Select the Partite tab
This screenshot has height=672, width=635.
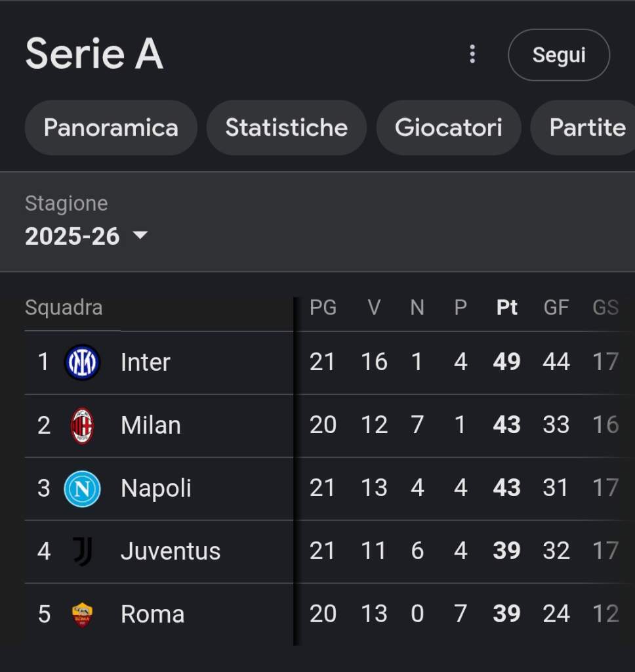(586, 127)
